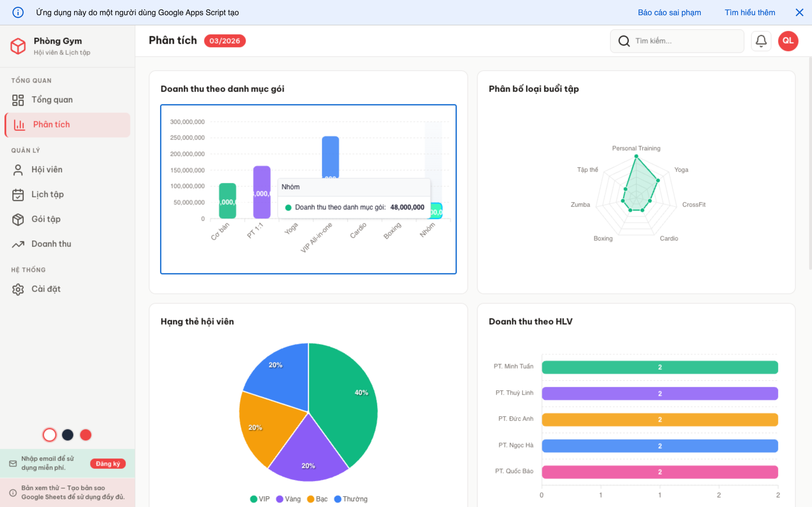
Task: Click the Lịch tập calendar icon
Action: (18, 194)
